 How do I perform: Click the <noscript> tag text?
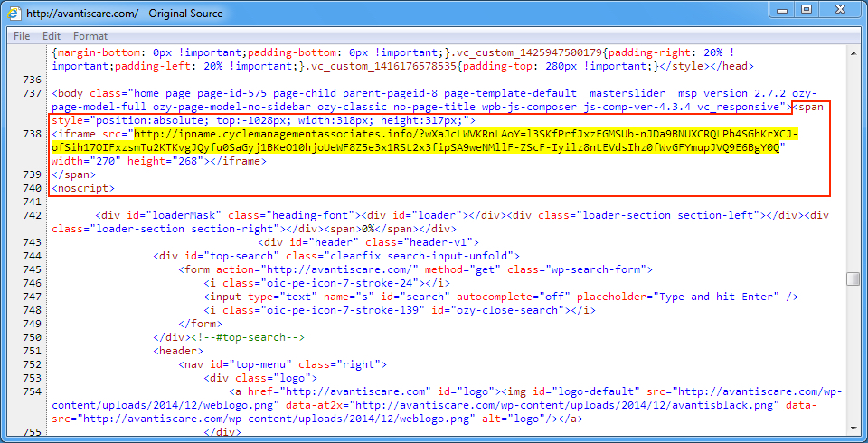(x=83, y=188)
